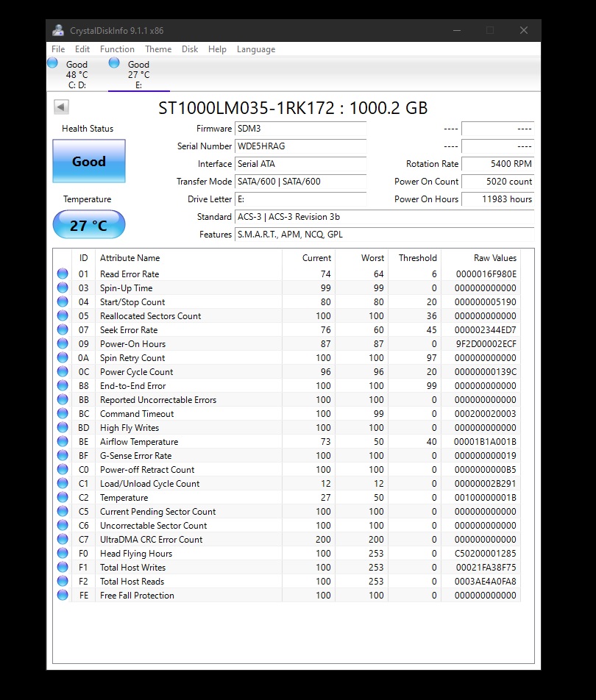Screen dimensions: 596x700
Task: Open the Language menu
Action: click(256, 49)
